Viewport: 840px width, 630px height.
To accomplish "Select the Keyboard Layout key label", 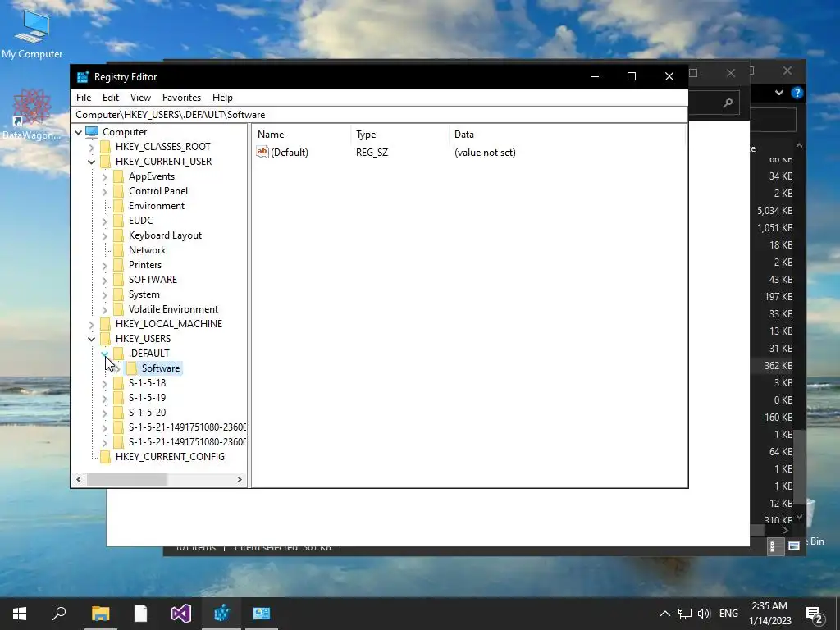I will (x=165, y=235).
